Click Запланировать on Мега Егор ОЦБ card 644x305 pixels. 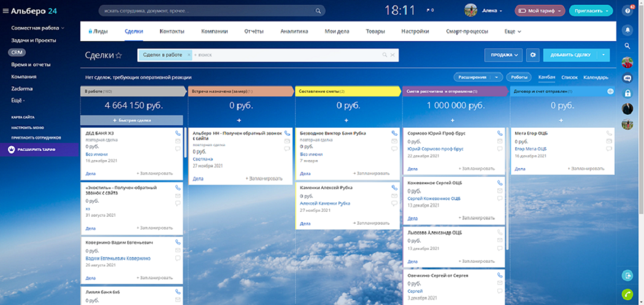(x=586, y=169)
